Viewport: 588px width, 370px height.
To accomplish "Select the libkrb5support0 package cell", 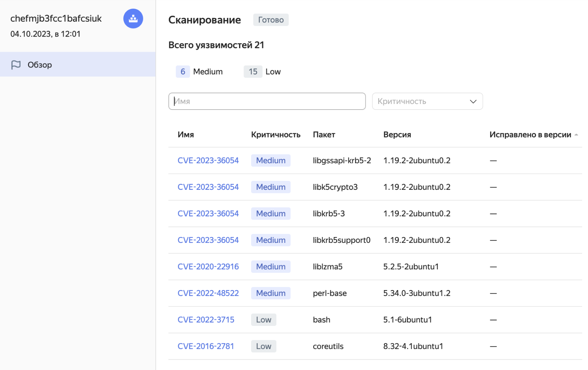I will pyautogui.click(x=341, y=240).
